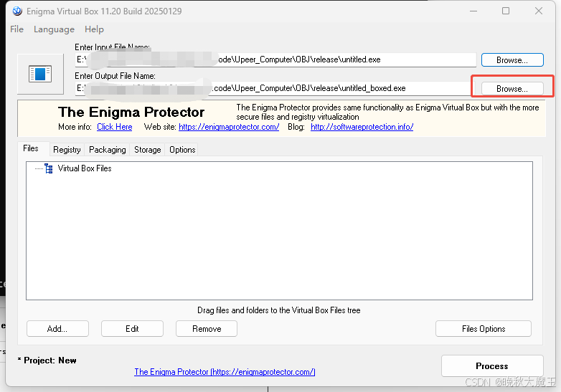561x392 pixels.
Task: Click the Add... button
Action: point(57,329)
